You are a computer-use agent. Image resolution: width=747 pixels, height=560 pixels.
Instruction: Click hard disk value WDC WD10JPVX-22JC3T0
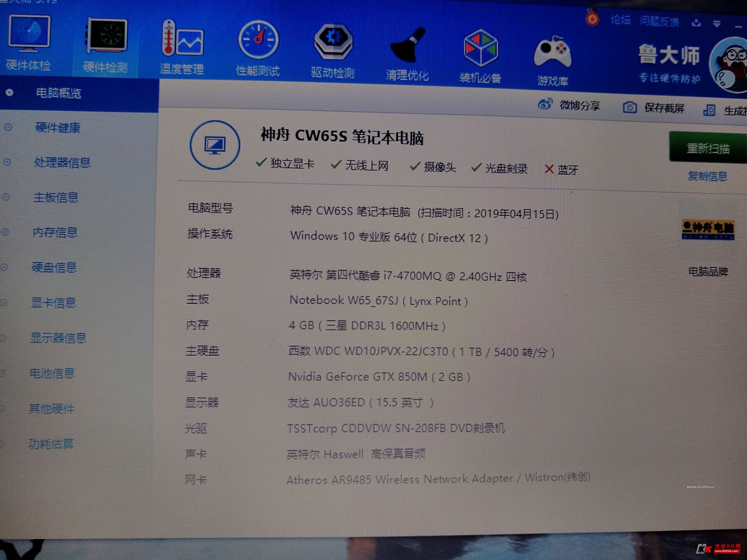click(421, 352)
